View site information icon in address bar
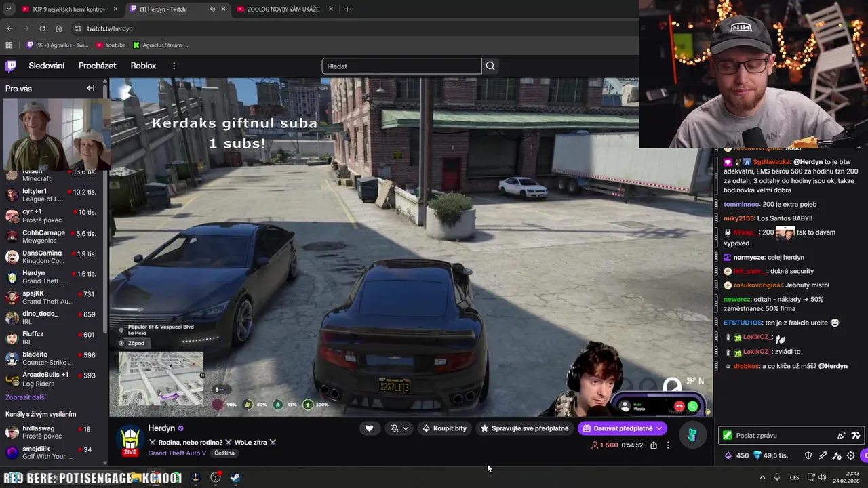 (78, 28)
